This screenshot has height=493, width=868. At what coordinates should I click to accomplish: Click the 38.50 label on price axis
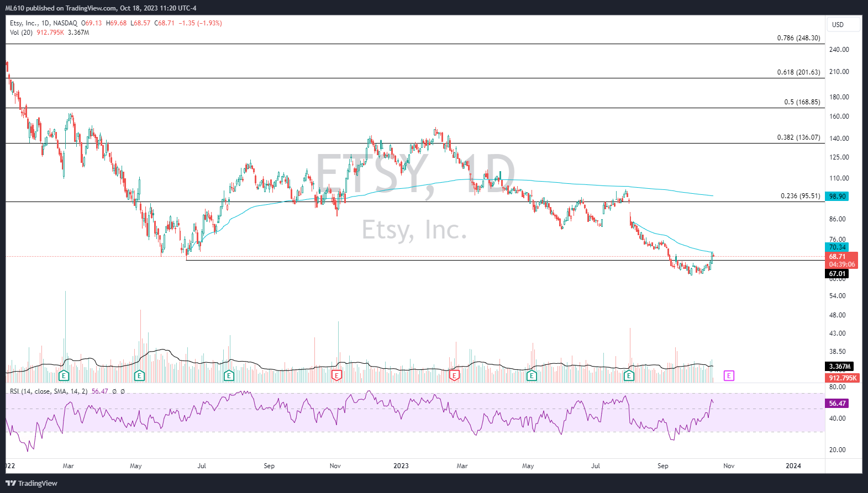coord(838,352)
